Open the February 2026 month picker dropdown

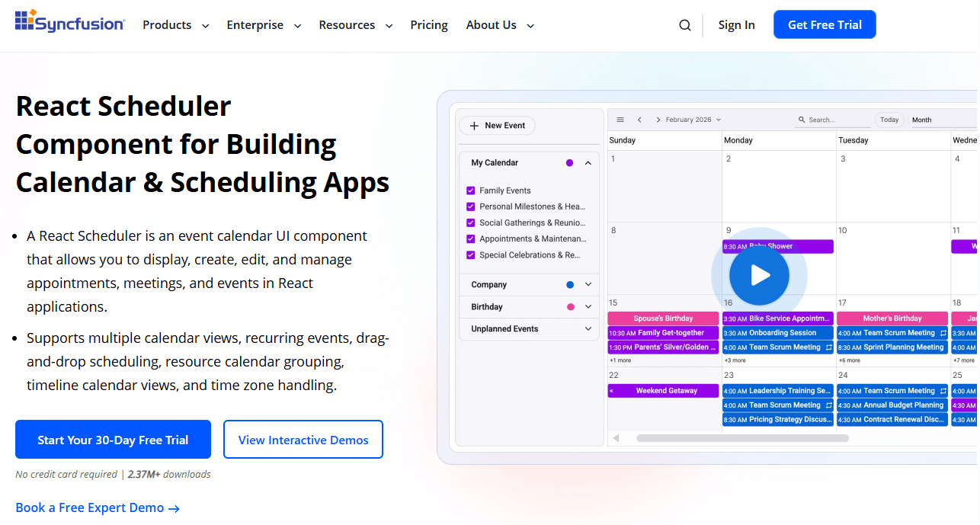point(693,120)
